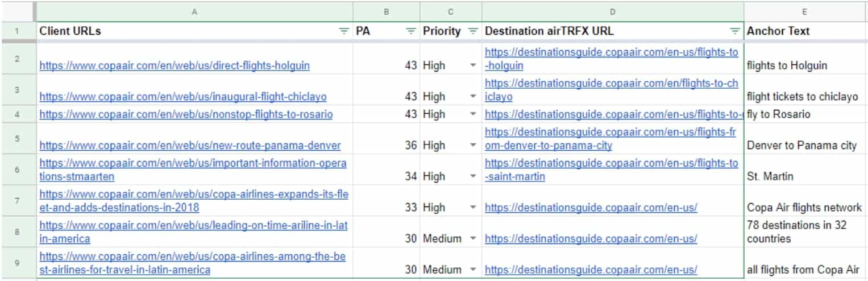Open filter icon for Priority column
868x281 pixels.
pyautogui.click(x=473, y=32)
